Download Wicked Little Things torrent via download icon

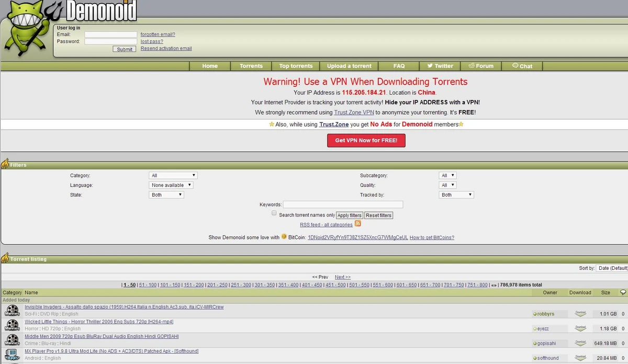[580, 328]
